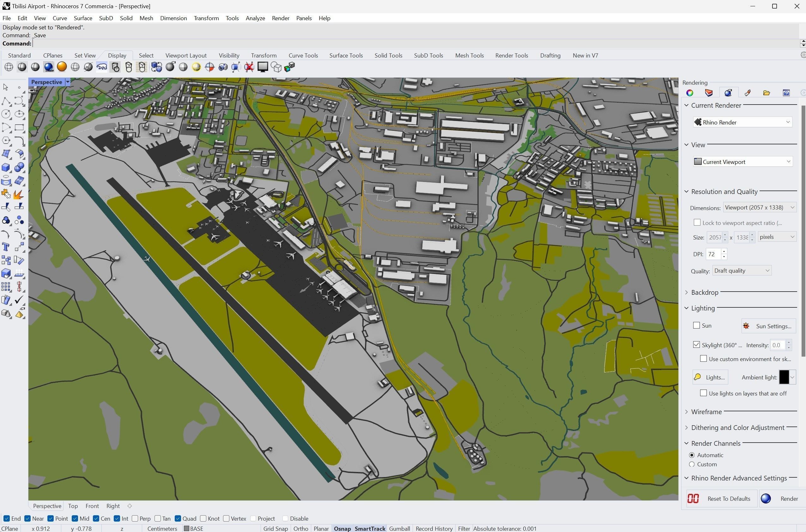Open the Current Viewport view dropdown
The width and height of the screenshot is (806, 532).
[x=742, y=162]
